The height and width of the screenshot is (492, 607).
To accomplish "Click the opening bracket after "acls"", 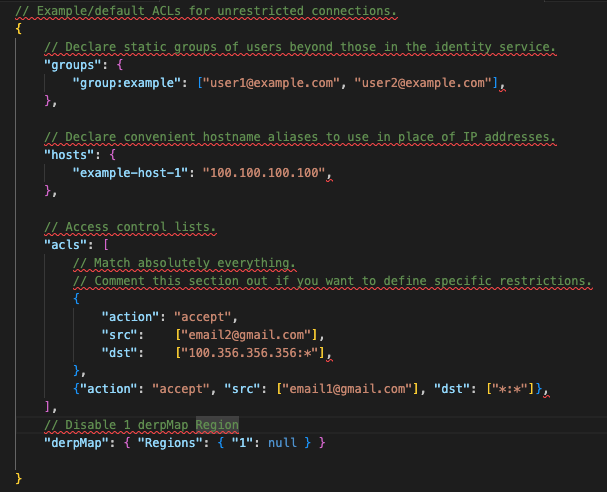I will click(x=106, y=245).
